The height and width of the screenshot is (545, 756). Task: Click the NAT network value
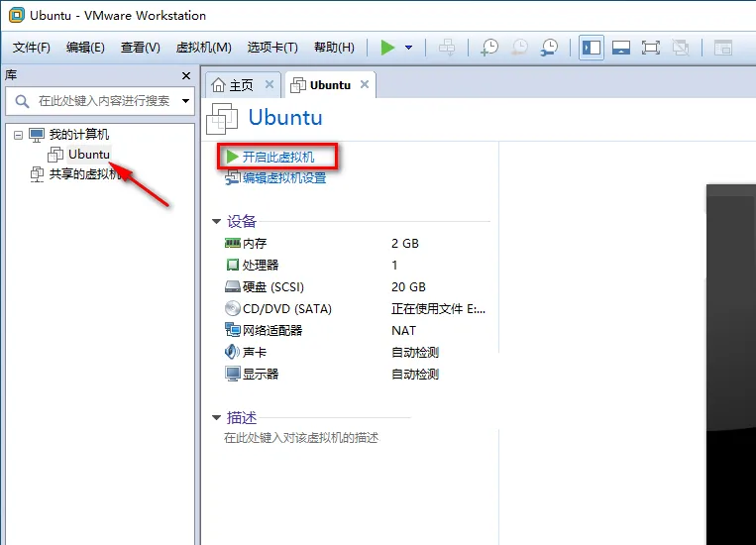coord(403,330)
